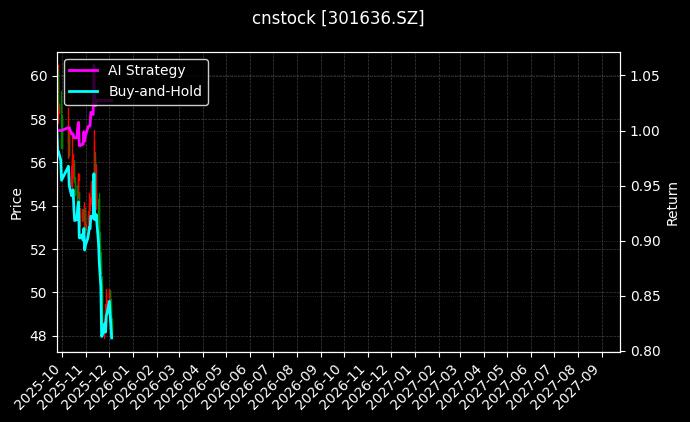
Task: Click the 0.90 return tick label
Action: 644,241
